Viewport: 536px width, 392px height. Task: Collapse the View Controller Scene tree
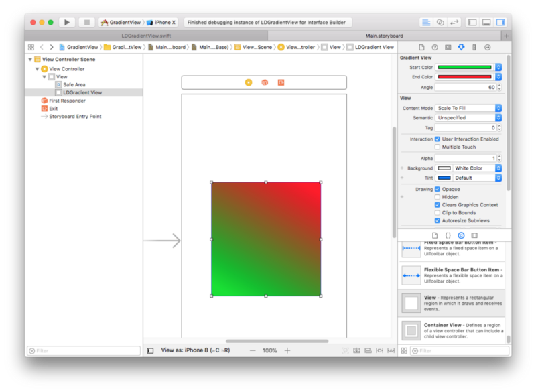click(x=30, y=59)
